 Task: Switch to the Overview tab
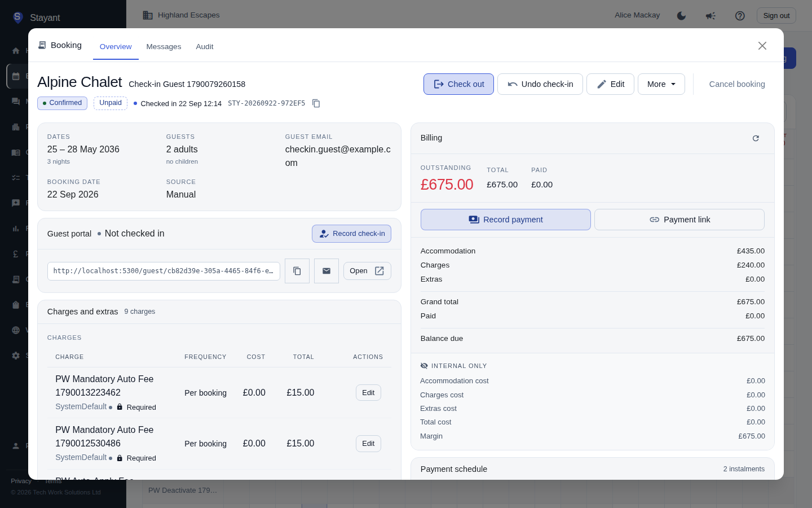tap(116, 47)
